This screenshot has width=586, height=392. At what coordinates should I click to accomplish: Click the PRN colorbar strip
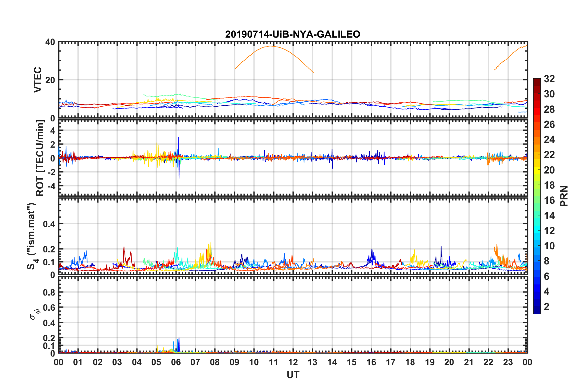click(x=537, y=196)
